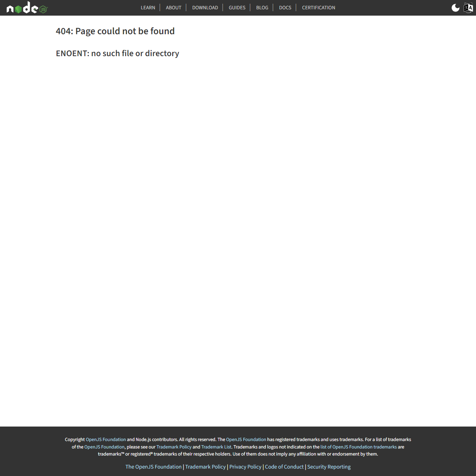Open the CERTIFICATION page
This screenshot has height=476, width=476.
tap(318, 7)
